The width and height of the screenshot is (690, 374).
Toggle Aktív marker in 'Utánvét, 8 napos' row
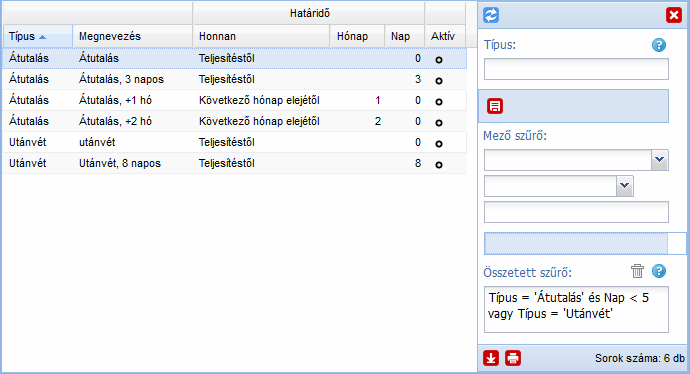pyautogui.click(x=439, y=165)
